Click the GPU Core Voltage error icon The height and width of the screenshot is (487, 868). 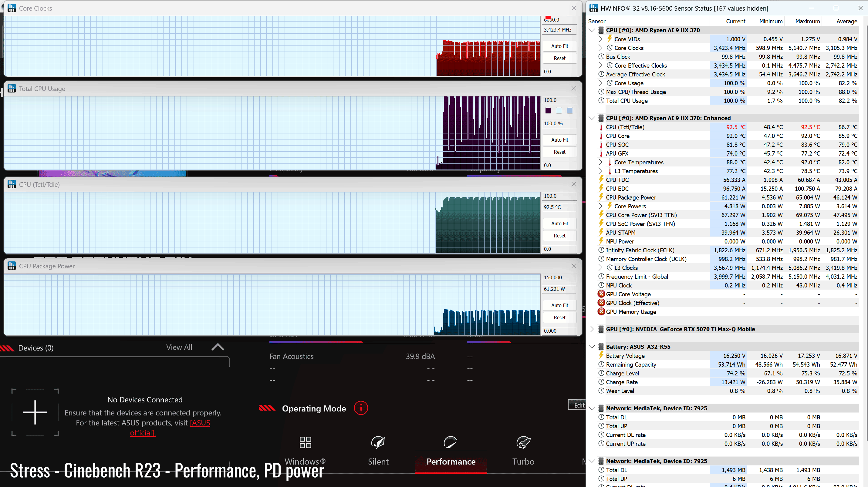tap(601, 294)
